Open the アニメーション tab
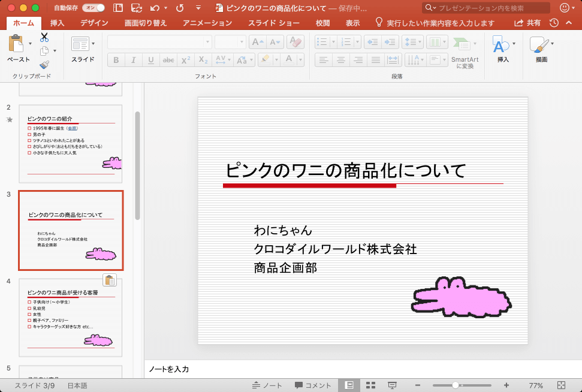The width and height of the screenshot is (582, 392). 207,23
